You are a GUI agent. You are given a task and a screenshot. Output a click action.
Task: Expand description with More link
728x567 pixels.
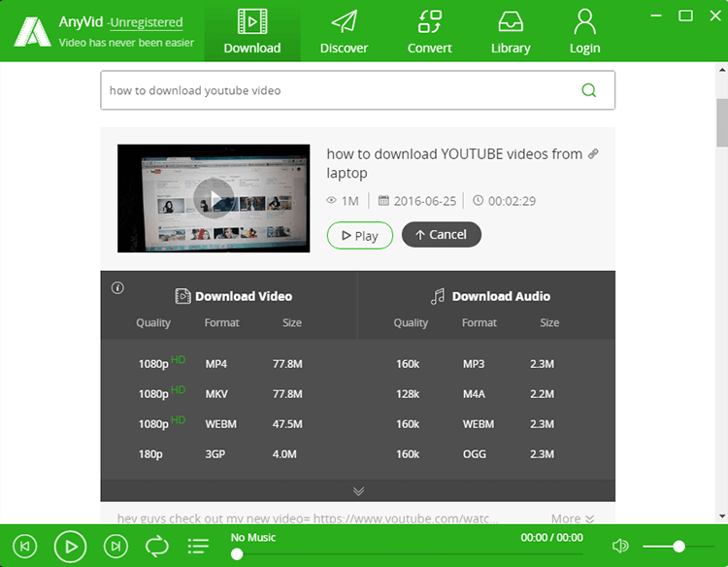pos(572,518)
